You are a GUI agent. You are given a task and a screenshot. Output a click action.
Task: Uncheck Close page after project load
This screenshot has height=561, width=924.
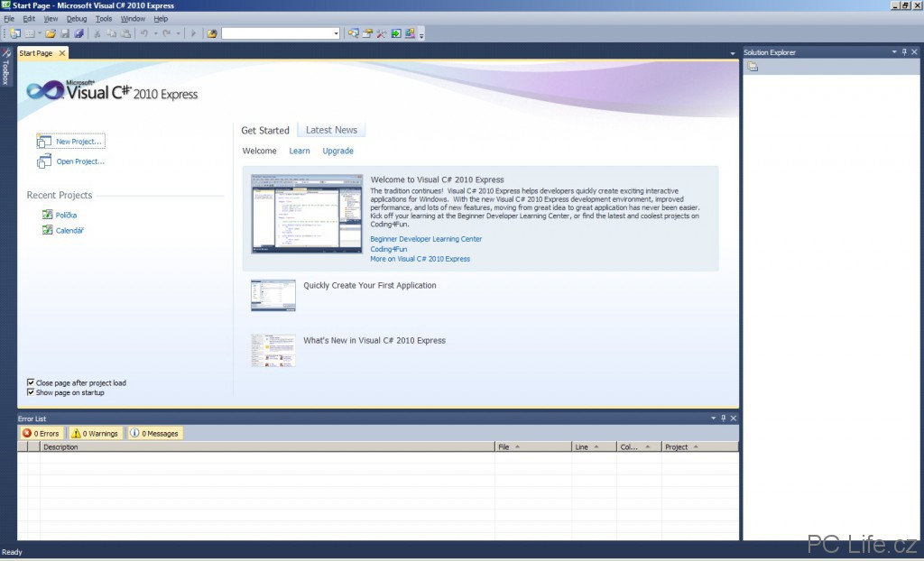[x=31, y=382]
